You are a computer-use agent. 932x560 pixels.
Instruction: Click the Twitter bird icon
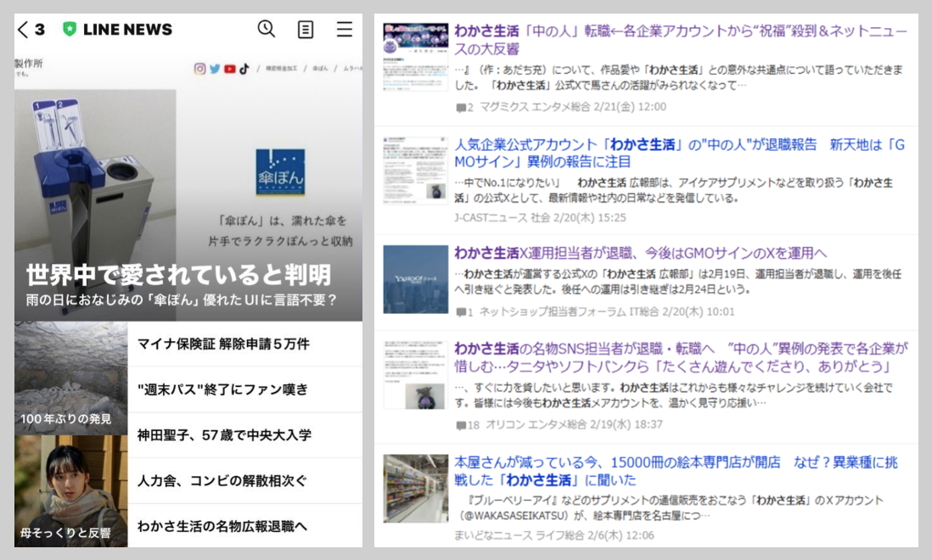(x=215, y=70)
